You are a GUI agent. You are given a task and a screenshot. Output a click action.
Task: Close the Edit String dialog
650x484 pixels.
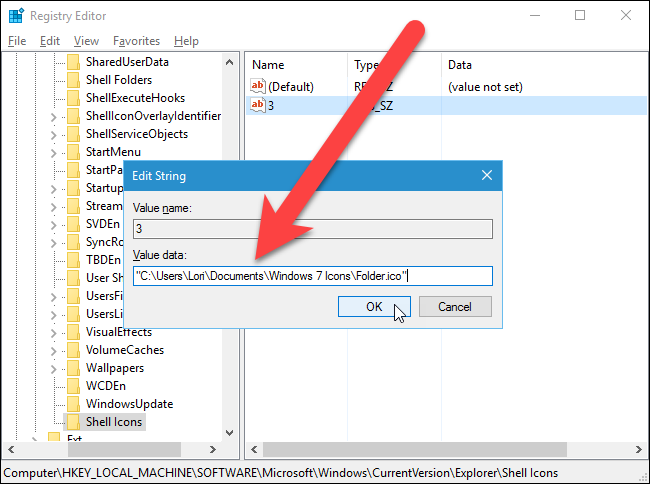(487, 176)
